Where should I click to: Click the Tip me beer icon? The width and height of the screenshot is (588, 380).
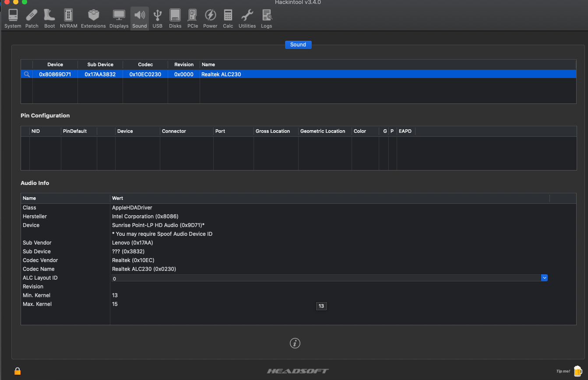577,371
